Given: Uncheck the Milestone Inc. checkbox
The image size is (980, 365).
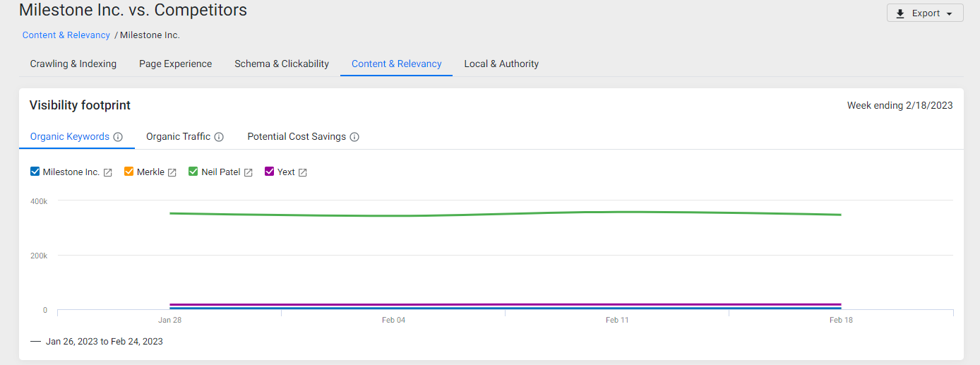Looking at the screenshot, I should click(x=35, y=172).
